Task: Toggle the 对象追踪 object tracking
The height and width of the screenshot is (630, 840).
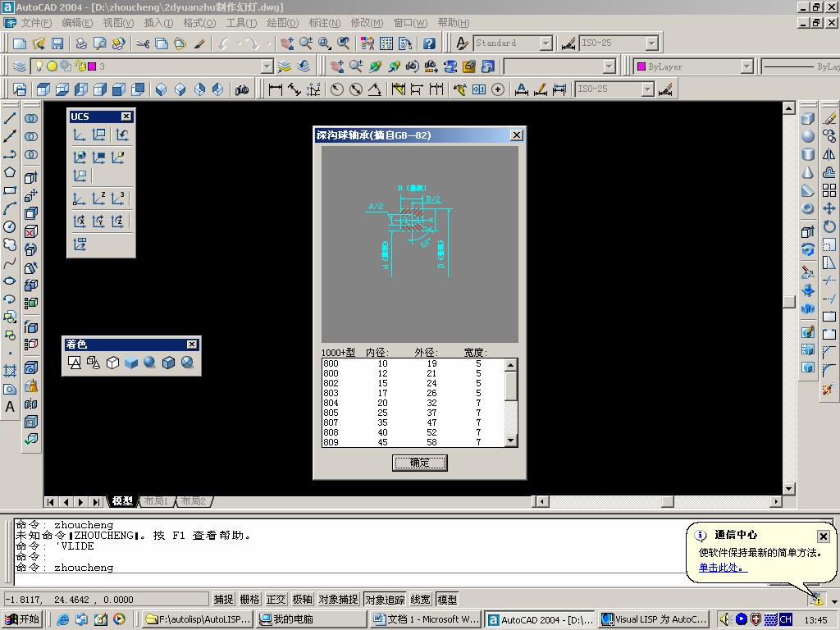Action: pyautogui.click(x=386, y=600)
